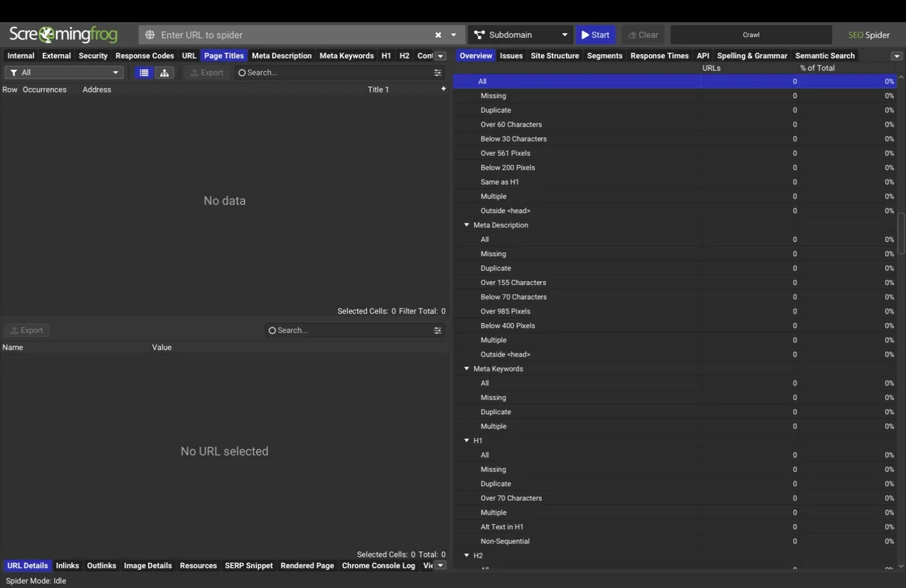Open the Meta Description tab
Viewport: 906px width, 588px height.
pos(282,56)
